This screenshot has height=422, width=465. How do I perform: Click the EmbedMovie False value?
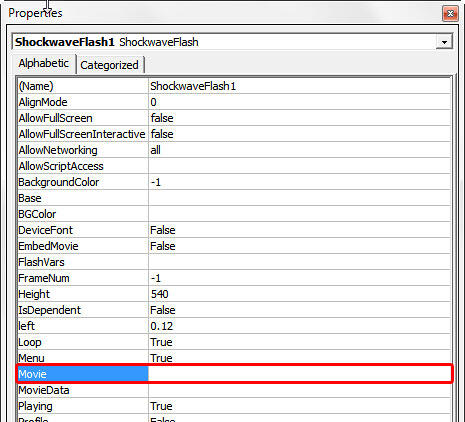click(299, 246)
